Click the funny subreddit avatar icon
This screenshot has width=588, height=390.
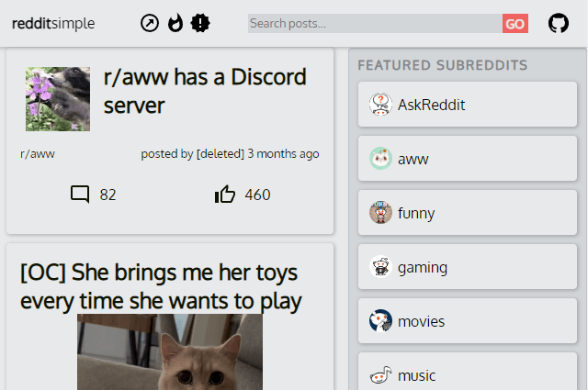(380, 212)
